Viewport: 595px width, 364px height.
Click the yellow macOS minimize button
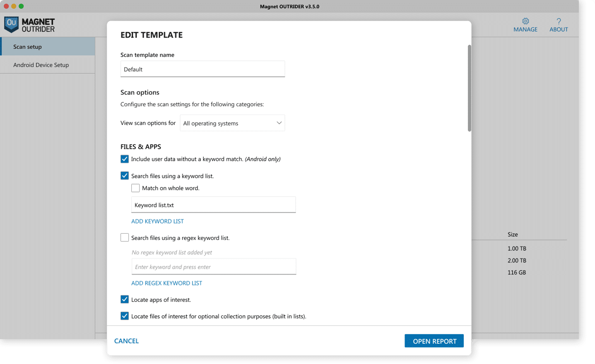click(14, 6)
